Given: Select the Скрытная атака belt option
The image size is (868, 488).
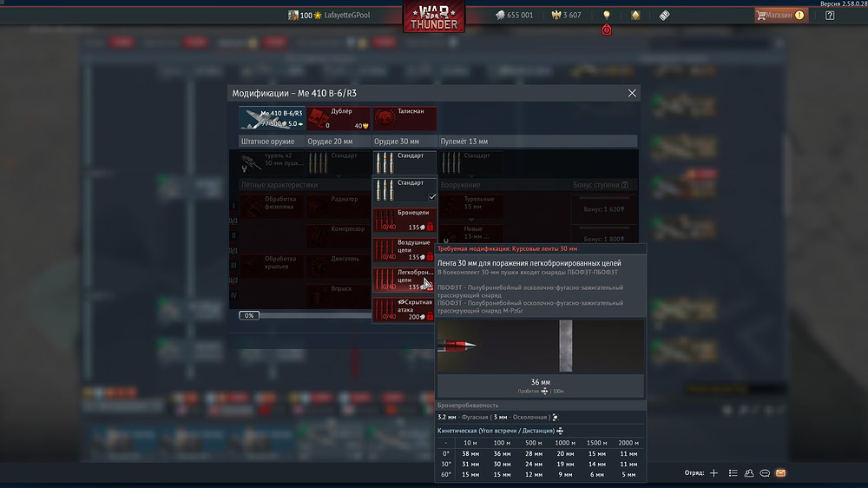Looking at the screenshot, I should (404, 310).
